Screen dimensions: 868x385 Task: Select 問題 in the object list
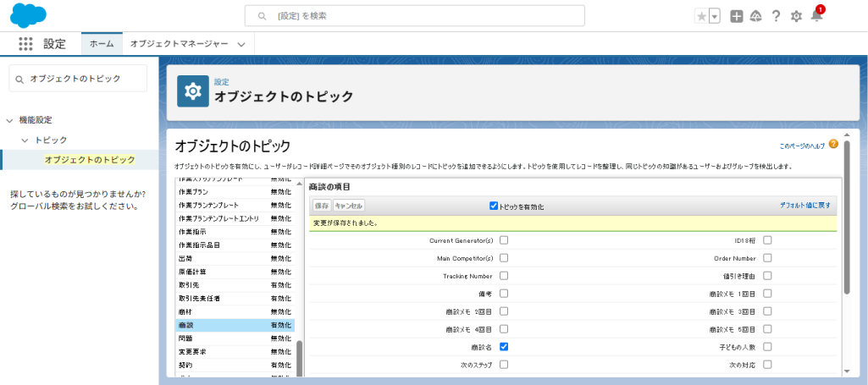tap(235, 338)
